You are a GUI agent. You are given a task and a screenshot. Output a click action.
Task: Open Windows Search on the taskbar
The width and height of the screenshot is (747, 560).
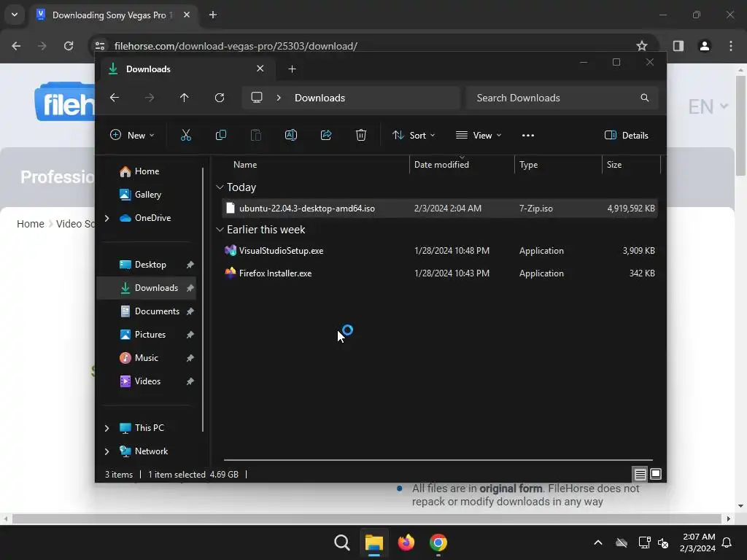(x=342, y=542)
